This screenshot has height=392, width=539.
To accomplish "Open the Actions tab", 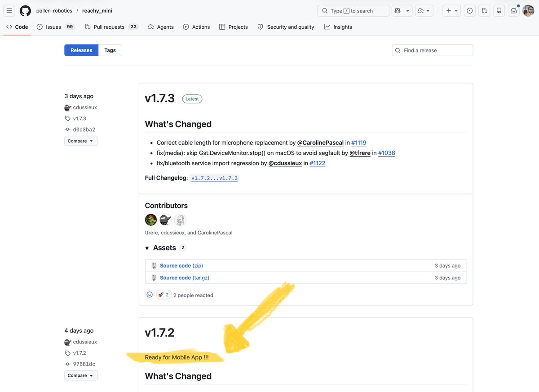I will click(x=196, y=27).
